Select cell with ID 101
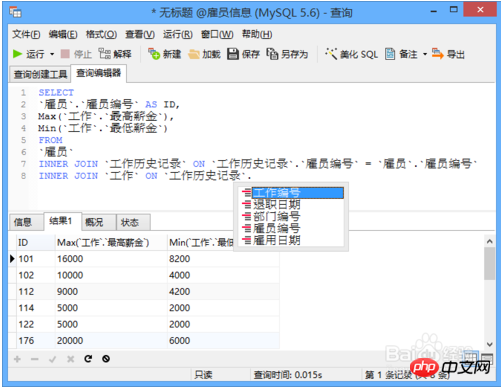Viewport: 501px width, 387px height. point(35,259)
